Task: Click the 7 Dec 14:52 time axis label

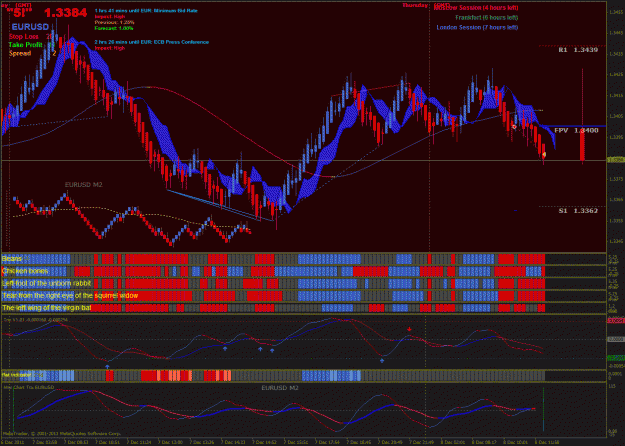Action: [264, 442]
